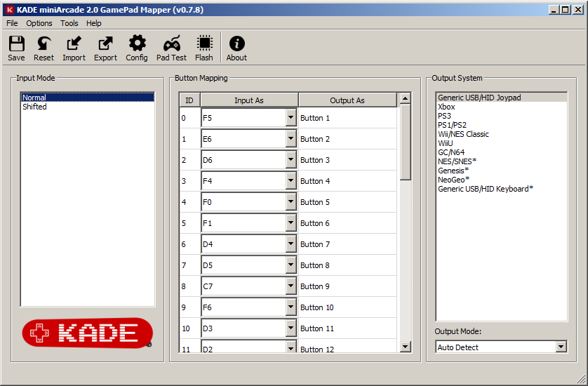Open the C7 dropdown for Button 9

coord(290,286)
